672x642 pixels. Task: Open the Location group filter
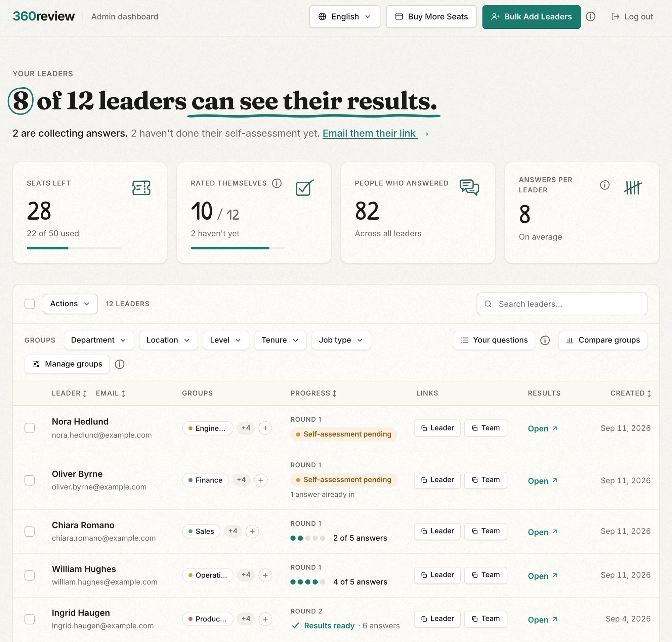[x=168, y=340]
